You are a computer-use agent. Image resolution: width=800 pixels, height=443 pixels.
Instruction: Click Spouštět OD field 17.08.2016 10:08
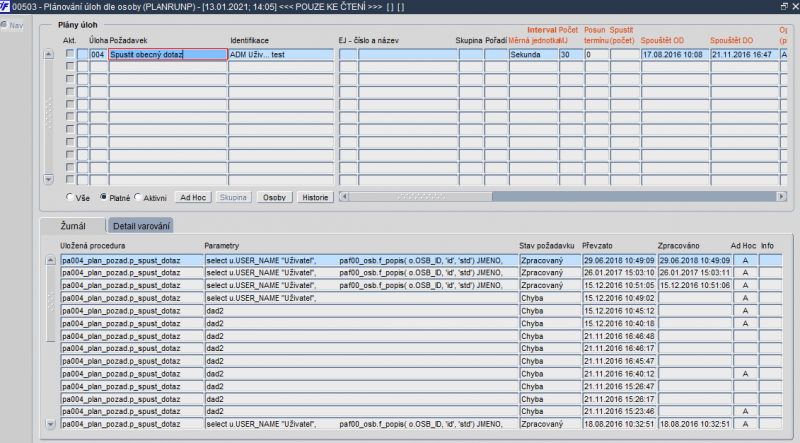[x=675, y=54]
